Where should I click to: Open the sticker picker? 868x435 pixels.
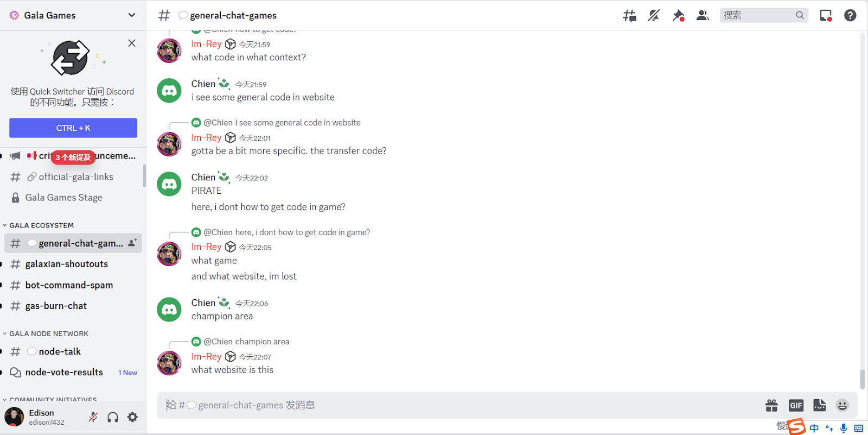point(819,405)
